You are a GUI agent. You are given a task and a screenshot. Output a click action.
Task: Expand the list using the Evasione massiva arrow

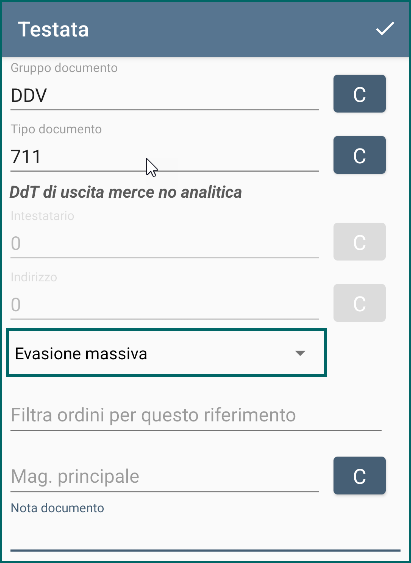(x=300, y=354)
